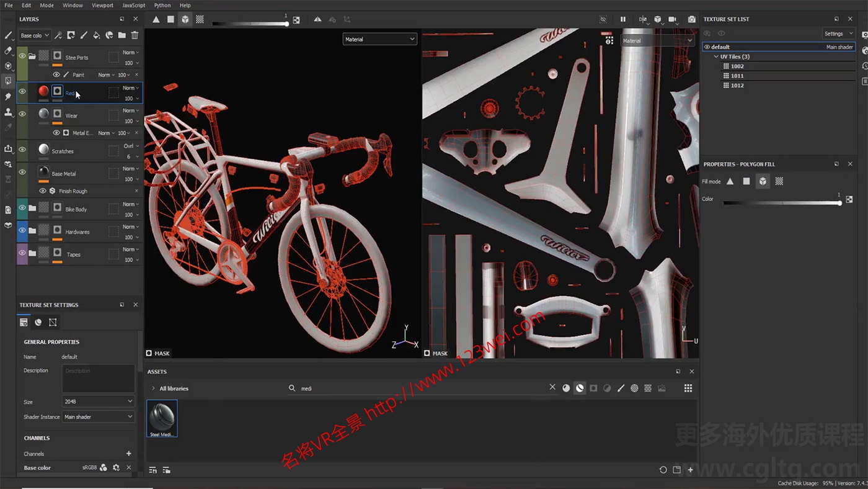Select the Paint brush tool
Screen dimensions: 868x489
click(x=8, y=35)
